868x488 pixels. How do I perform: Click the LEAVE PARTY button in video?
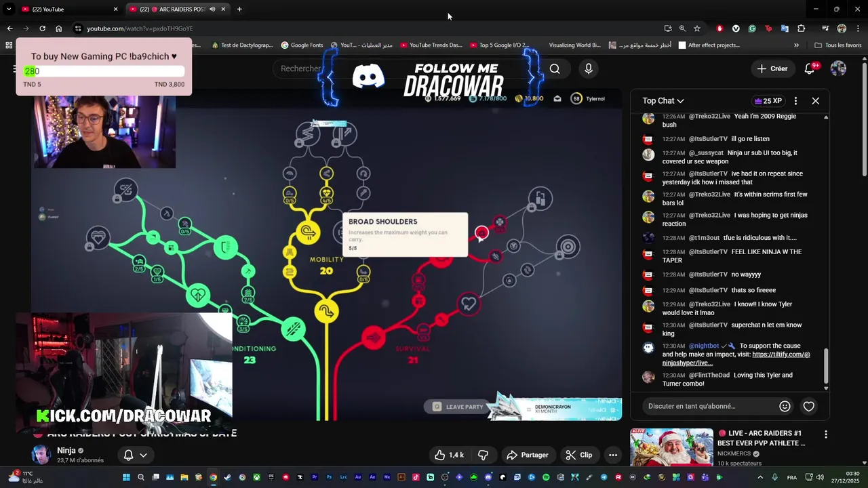(x=458, y=407)
